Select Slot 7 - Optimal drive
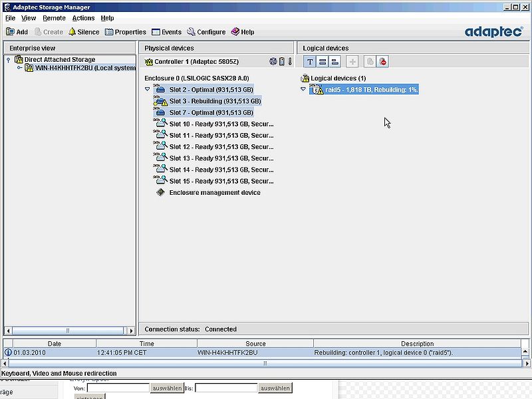Image resolution: width=532 pixels, height=399 pixels. click(211, 112)
